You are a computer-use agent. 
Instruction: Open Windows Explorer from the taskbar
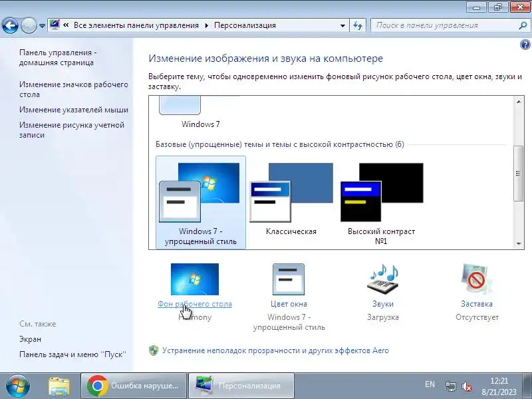[x=59, y=386]
